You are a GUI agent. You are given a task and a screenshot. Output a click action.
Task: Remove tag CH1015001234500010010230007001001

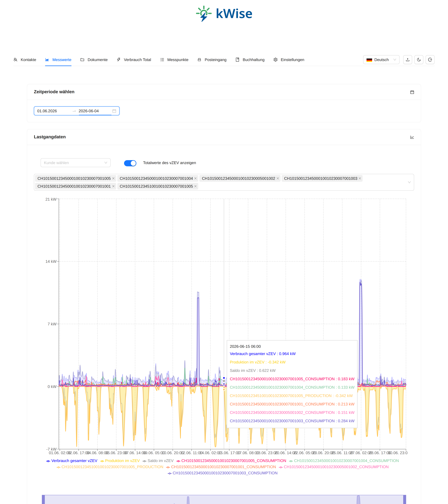[113, 186]
